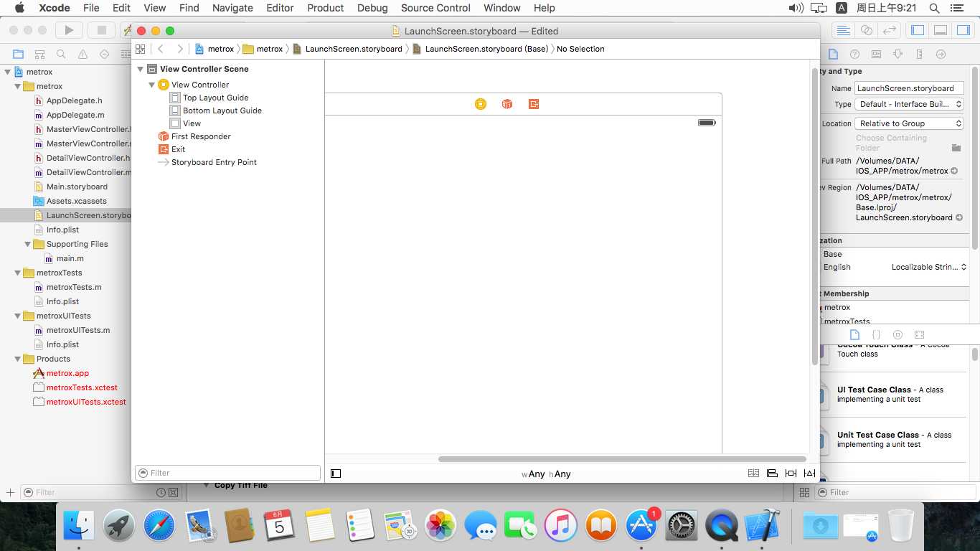
Task: Hide the Utilities pane
Action: point(963,30)
